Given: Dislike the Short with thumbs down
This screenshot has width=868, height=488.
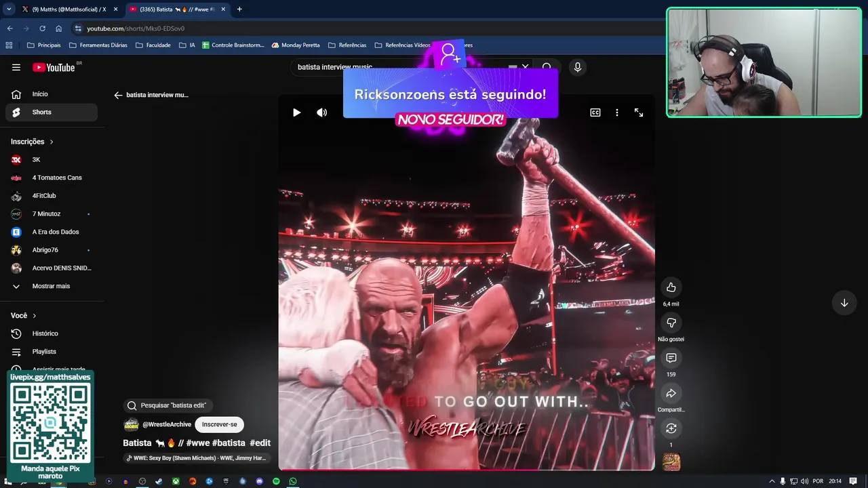Looking at the screenshot, I should 671,323.
